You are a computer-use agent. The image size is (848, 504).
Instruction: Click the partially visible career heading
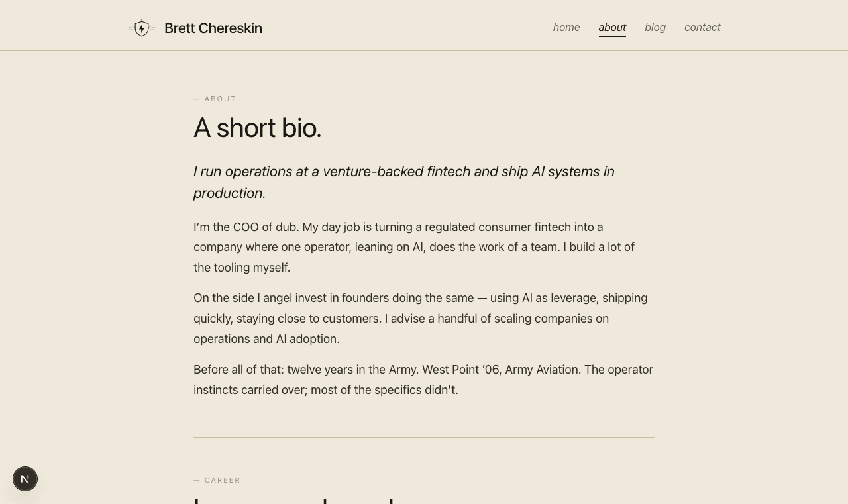[x=291, y=500]
